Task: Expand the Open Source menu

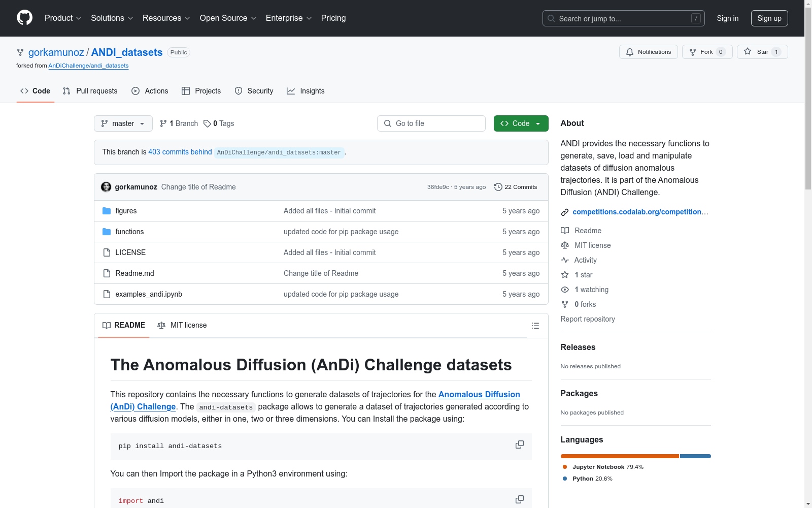Action: tap(228, 18)
